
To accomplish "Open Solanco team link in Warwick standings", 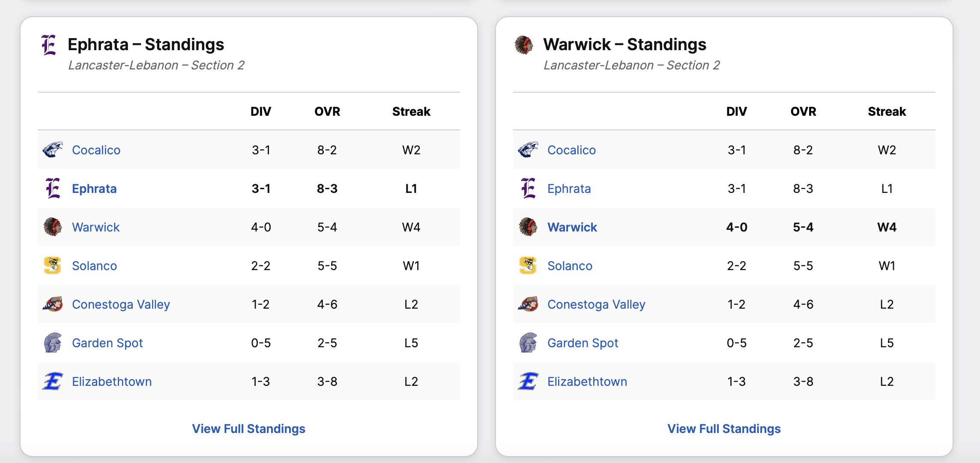I will click(570, 266).
